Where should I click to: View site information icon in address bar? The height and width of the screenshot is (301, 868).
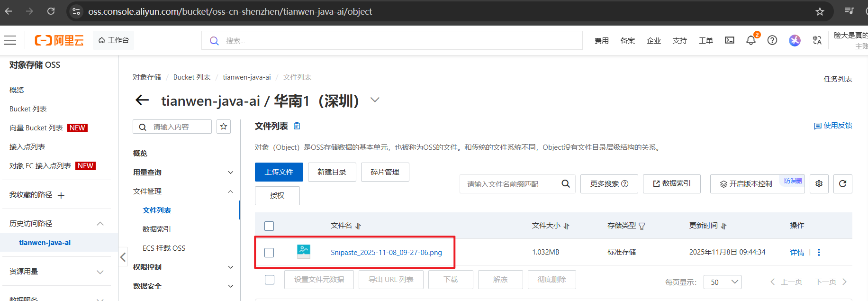pyautogui.click(x=76, y=11)
